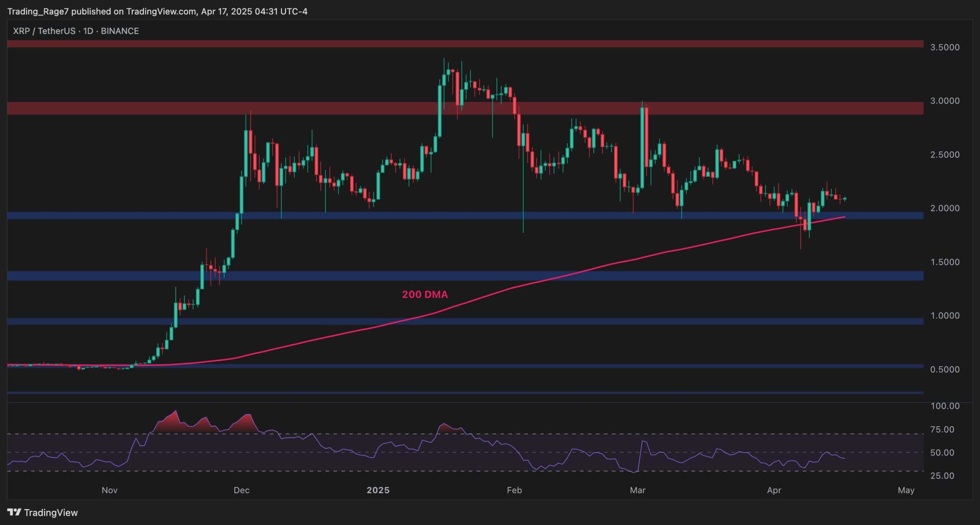Select the Dec label on the time axis
Screen dimensions: 980x525
242,490
